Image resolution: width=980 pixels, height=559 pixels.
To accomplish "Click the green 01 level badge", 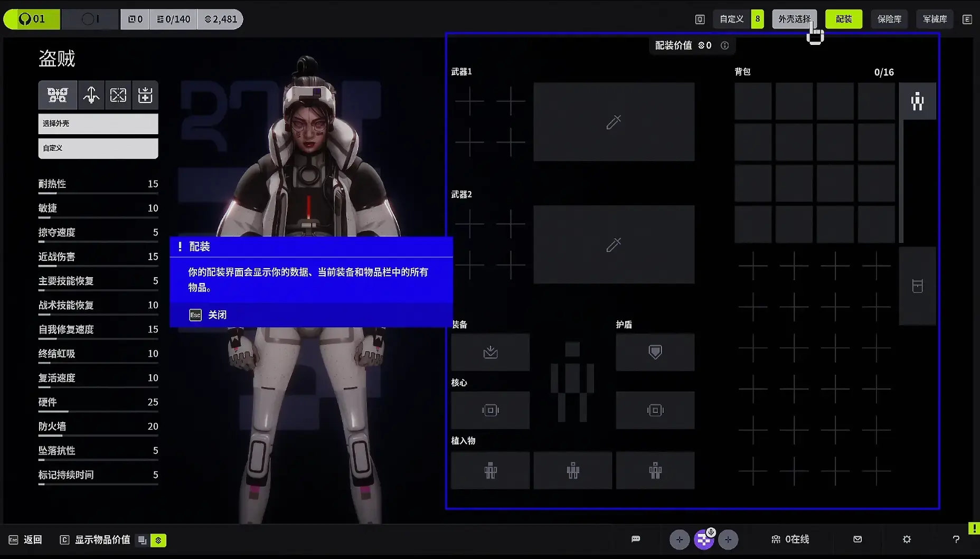I will (32, 19).
